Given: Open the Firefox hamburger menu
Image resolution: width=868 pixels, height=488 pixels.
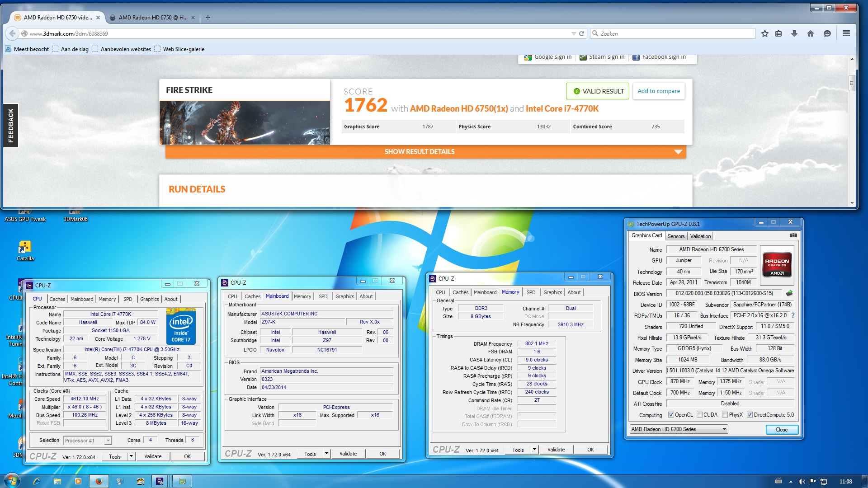Looking at the screenshot, I should (846, 33).
